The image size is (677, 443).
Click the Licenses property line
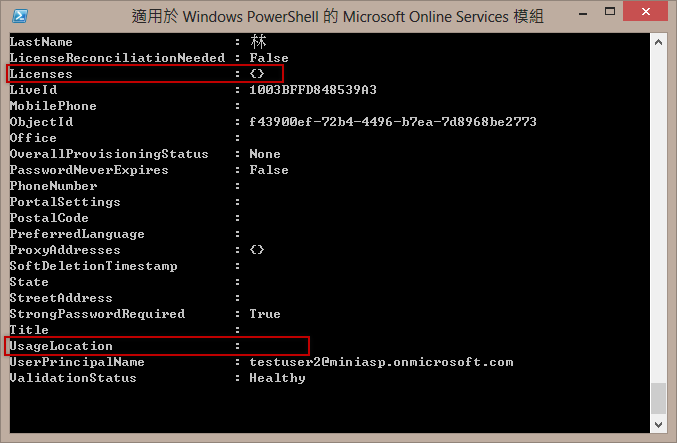pyautogui.click(x=145, y=74)
